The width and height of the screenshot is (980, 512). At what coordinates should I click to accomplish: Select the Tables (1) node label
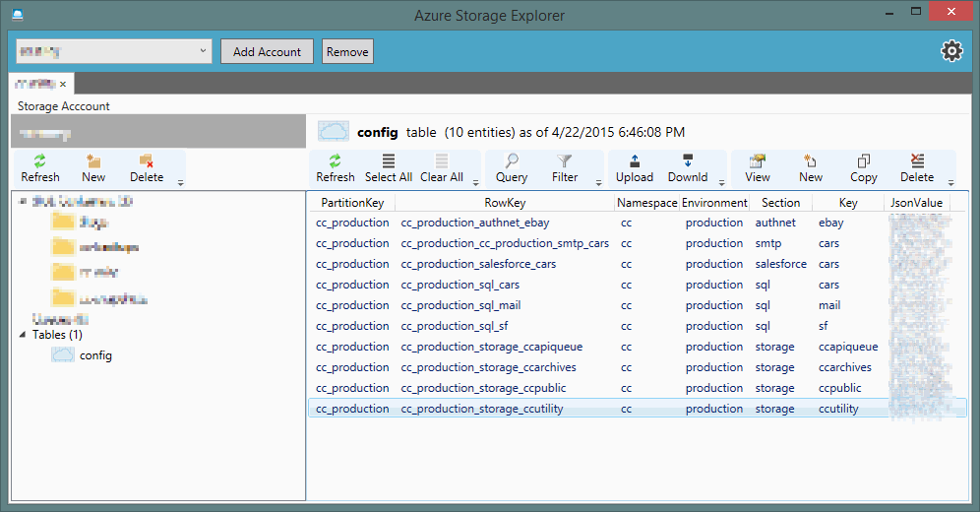pos(57,335)
